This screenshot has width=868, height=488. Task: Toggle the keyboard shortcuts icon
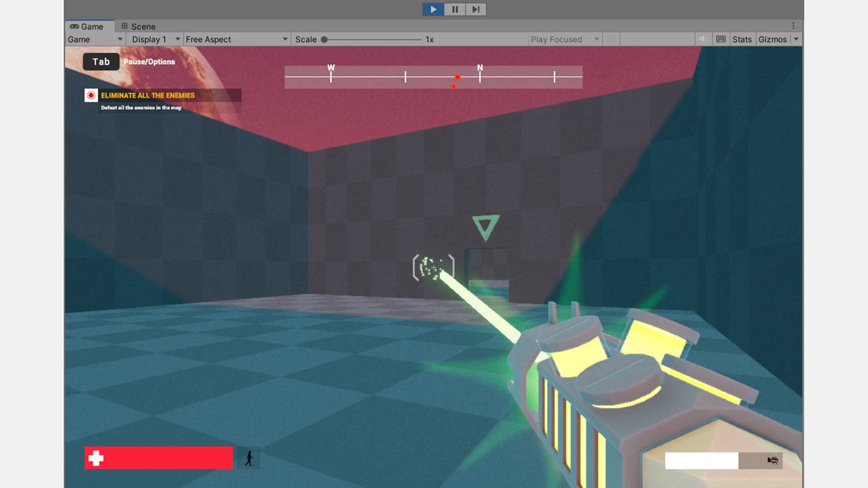click(x=720, y=39)
